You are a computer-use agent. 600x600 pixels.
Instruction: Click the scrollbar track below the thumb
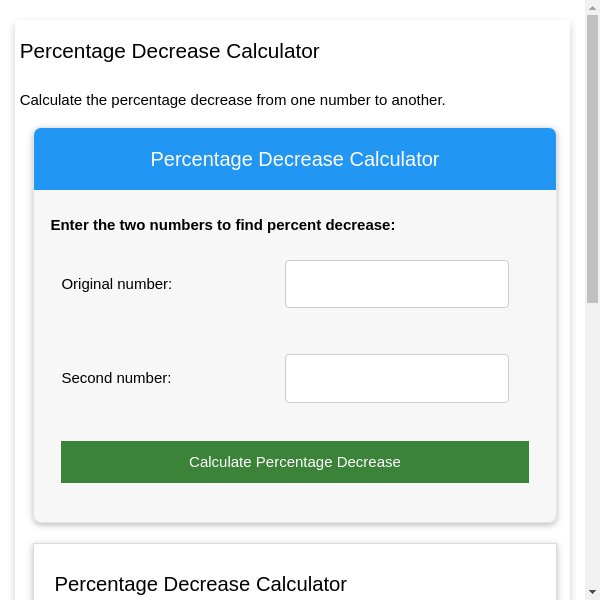point(592,450)
